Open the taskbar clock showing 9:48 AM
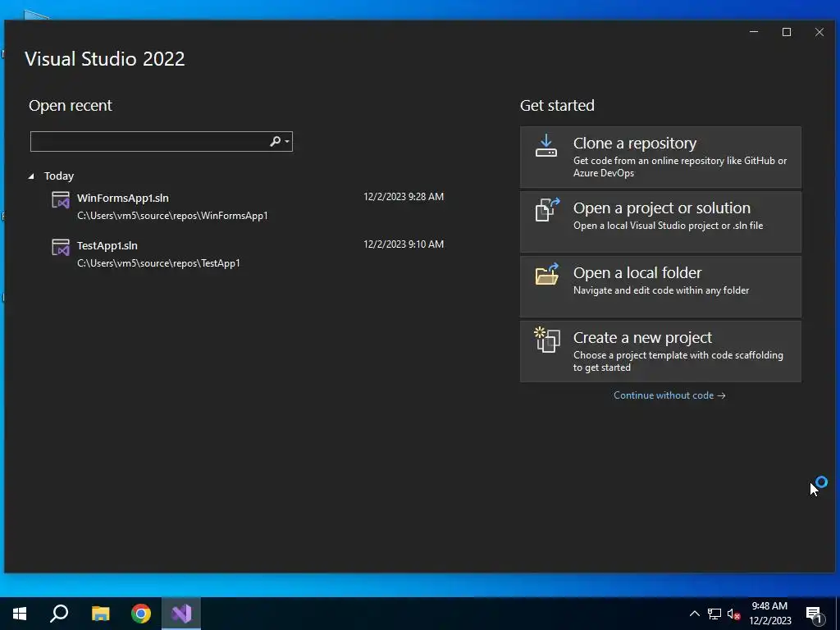The width and height of the screenshot is (840, 630). coord(769,614)
